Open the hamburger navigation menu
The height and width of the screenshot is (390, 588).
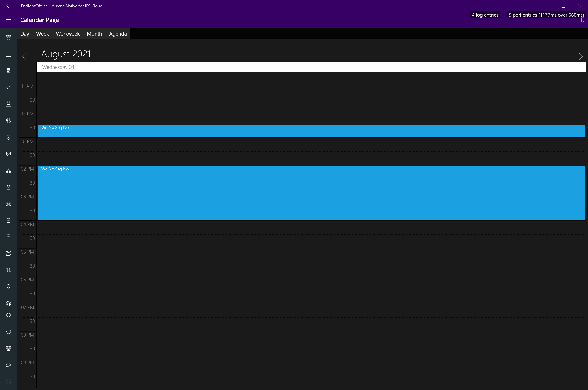tap(9, 20)
